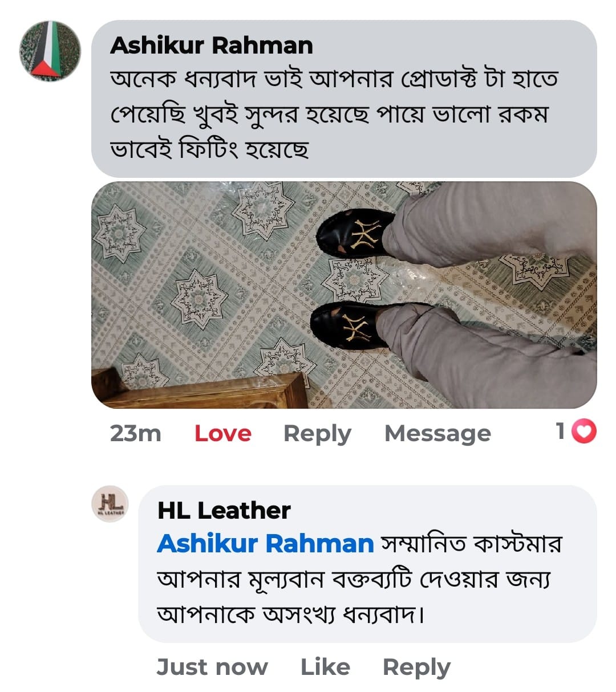Open HL Leather's logo avatar

tap(110, 504)
